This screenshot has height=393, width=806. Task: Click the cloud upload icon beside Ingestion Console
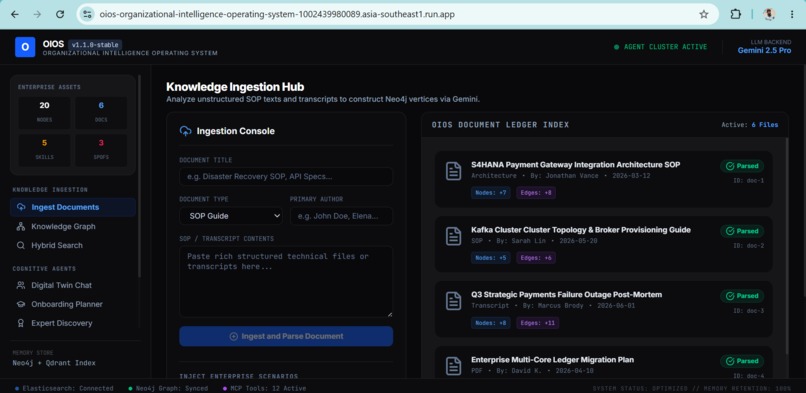186,131
